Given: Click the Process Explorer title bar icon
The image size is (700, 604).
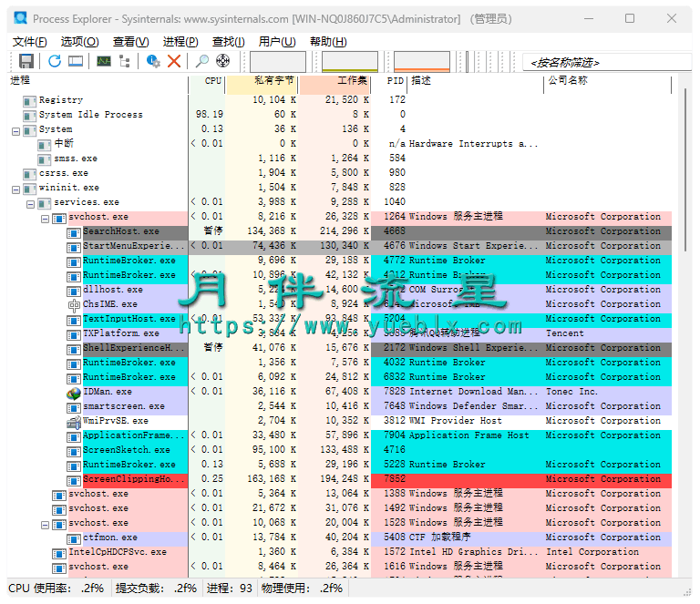Looking at the screenshot, I should [x=20, y=18].
